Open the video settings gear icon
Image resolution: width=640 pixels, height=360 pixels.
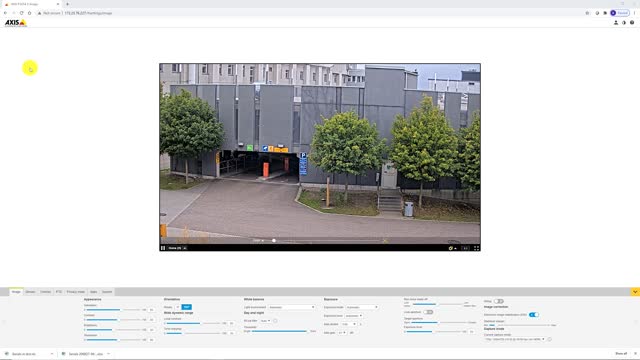click(451, 248)
